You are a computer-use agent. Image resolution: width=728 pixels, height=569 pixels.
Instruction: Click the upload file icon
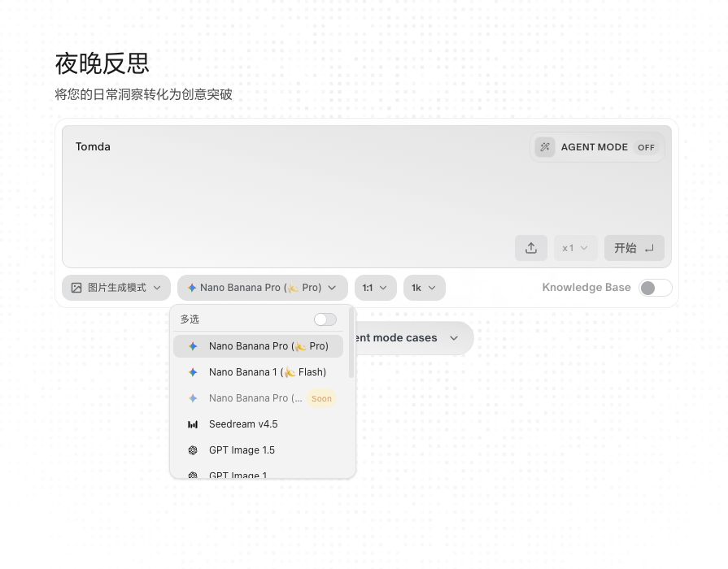[x=531, y=248]
